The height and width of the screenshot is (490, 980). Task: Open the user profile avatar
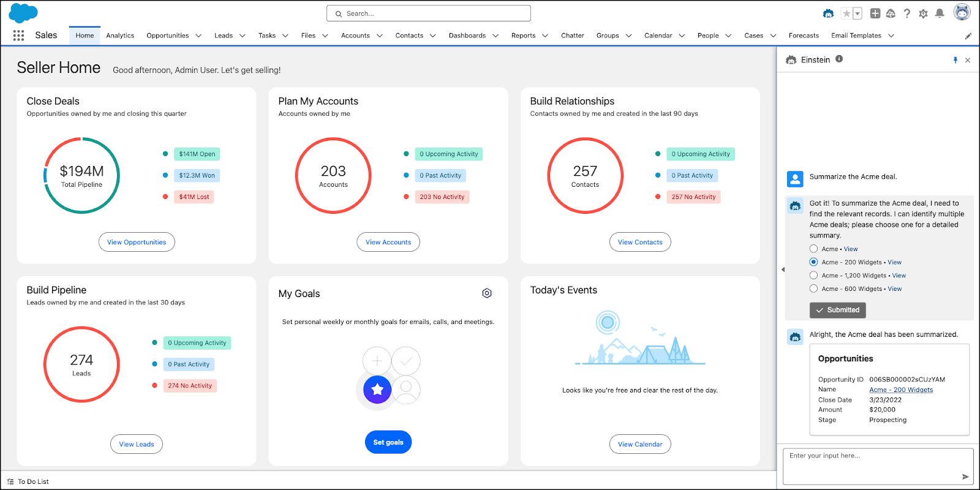tap(962, 12)
